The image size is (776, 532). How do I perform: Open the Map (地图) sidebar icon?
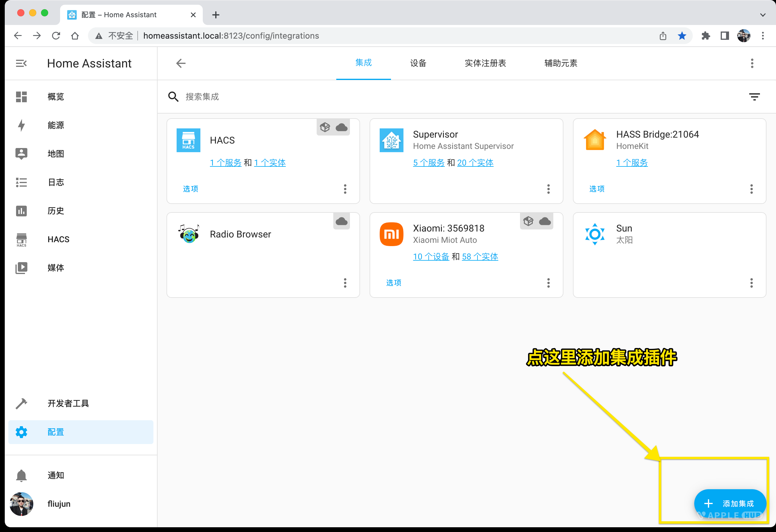click(x=21, y=154)
